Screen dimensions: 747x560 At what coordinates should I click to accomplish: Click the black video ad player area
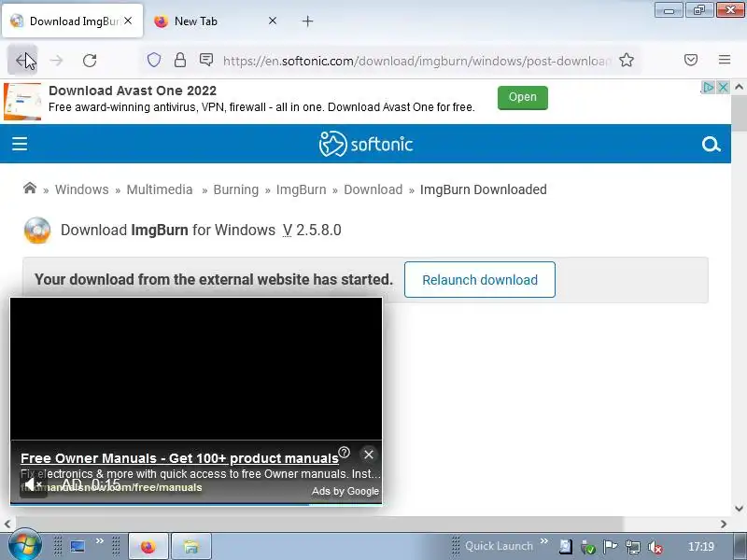(196, 369)
